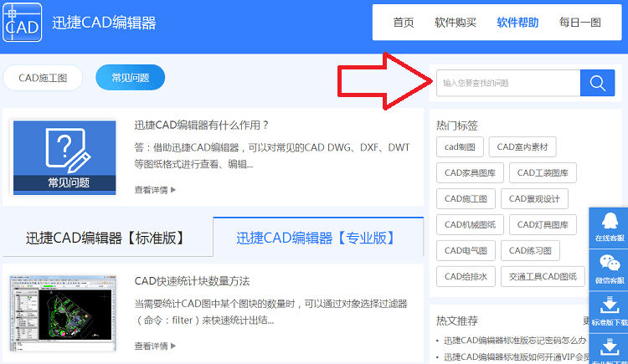Click 查看详情 under CAD快速统计块数量方法
The height and width of the screenshot is (364, 628).
coord(155,346)
